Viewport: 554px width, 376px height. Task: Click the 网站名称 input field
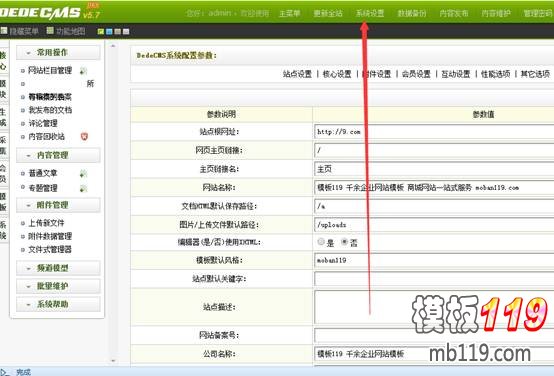coord(434,188)
